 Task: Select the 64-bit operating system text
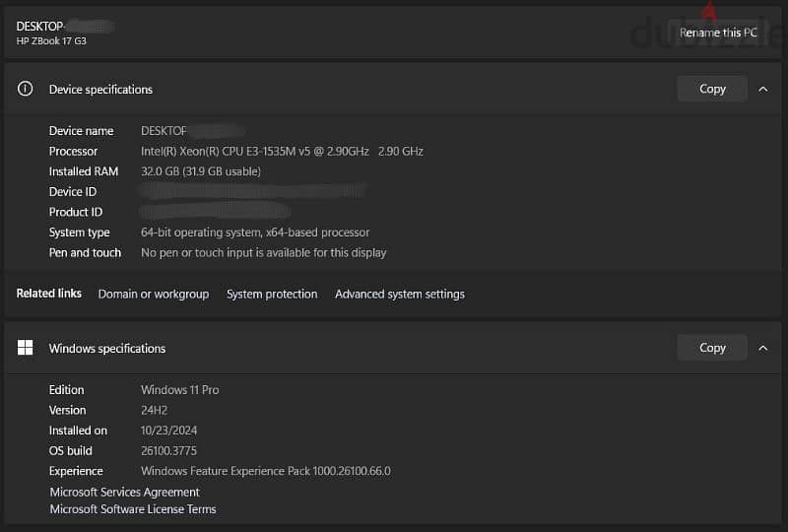pyautogui.click(x=255, y=233)
